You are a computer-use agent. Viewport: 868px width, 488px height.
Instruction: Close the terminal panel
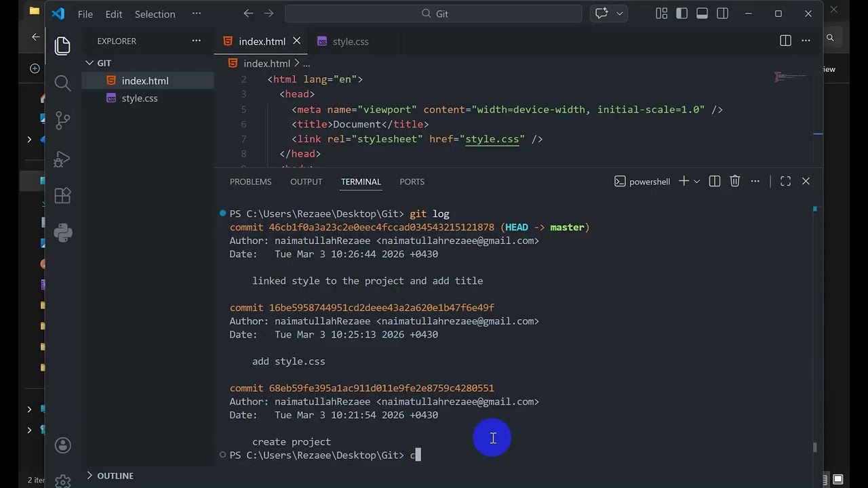coord(806,181)
